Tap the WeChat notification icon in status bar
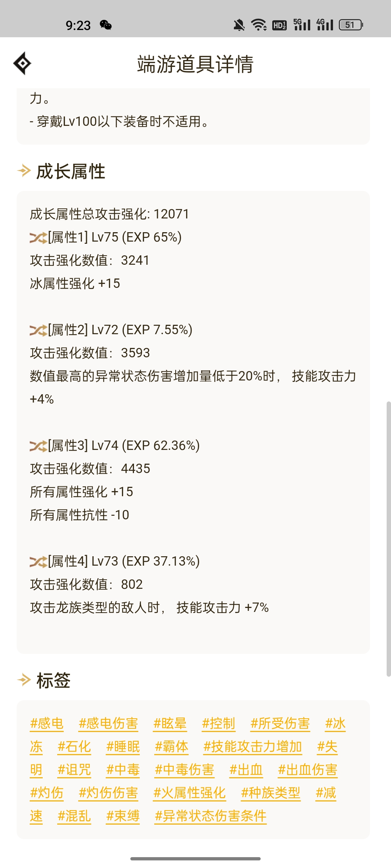Image resolution: width=391 pixels, height=868 pixels. point(106,25)
